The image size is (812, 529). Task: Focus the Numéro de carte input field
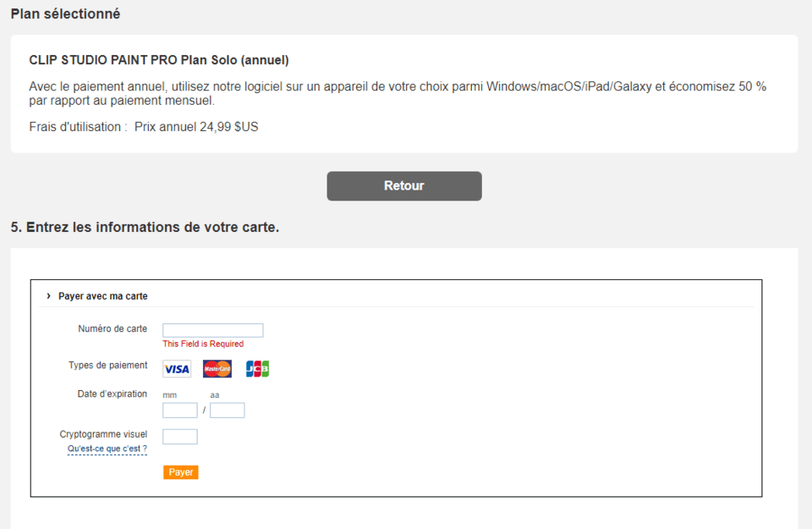(212, 330)
